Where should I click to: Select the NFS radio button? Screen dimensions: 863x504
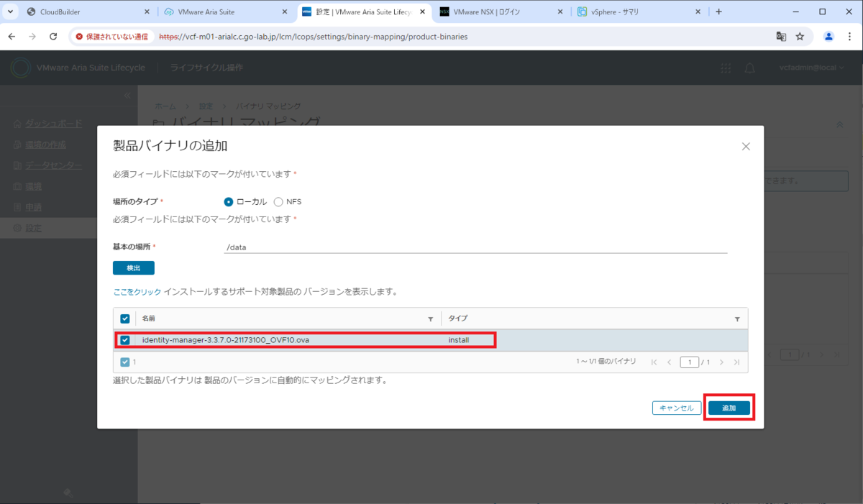click(x=278, y=202)
